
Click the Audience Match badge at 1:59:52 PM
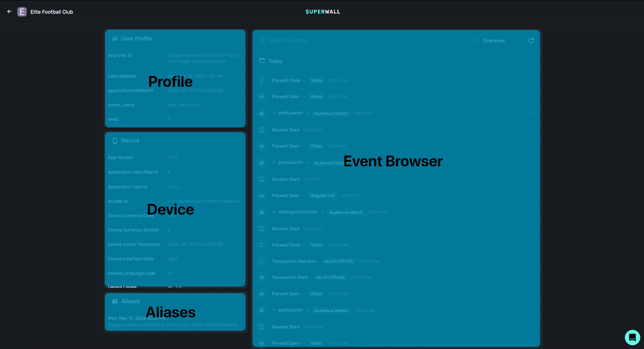click(x=331, y=113)
